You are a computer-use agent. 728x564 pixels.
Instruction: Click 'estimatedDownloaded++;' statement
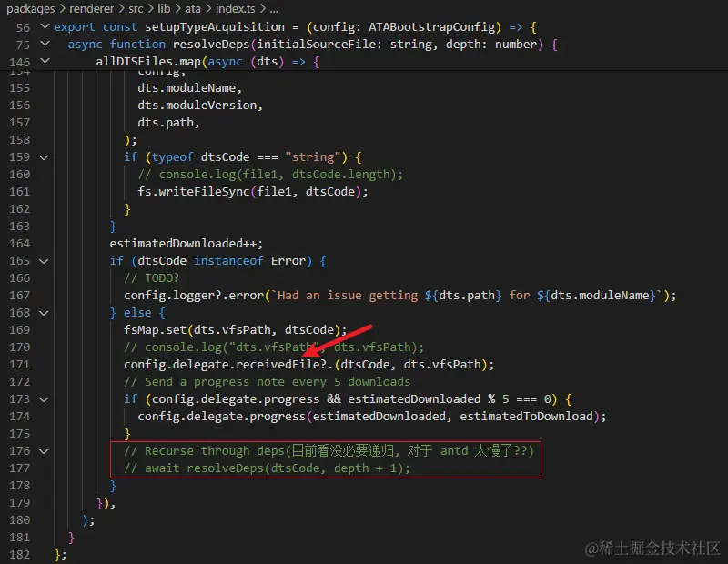coord(187,243)
